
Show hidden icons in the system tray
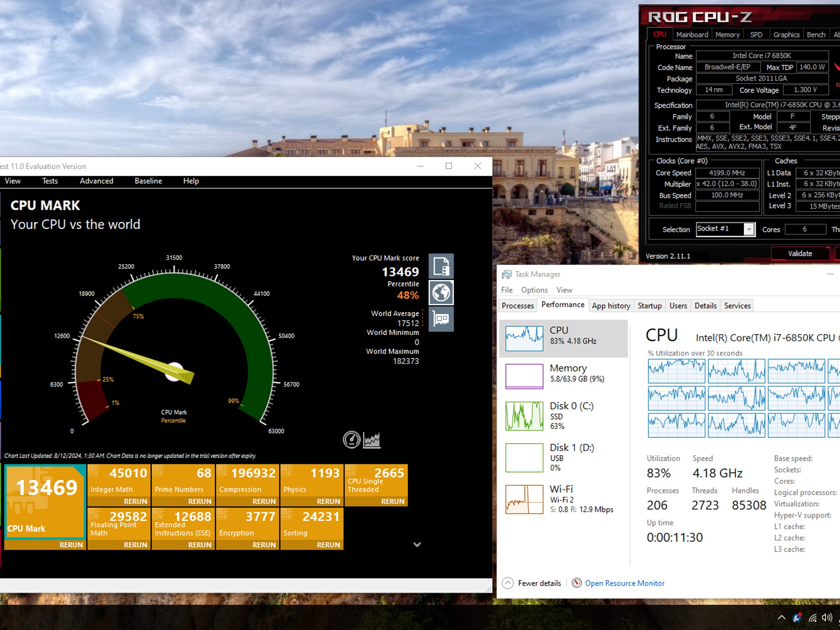781,618
